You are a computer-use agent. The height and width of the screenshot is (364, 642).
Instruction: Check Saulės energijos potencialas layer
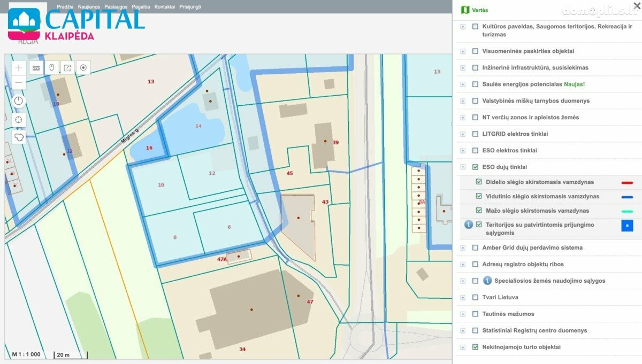click(475, 84)
